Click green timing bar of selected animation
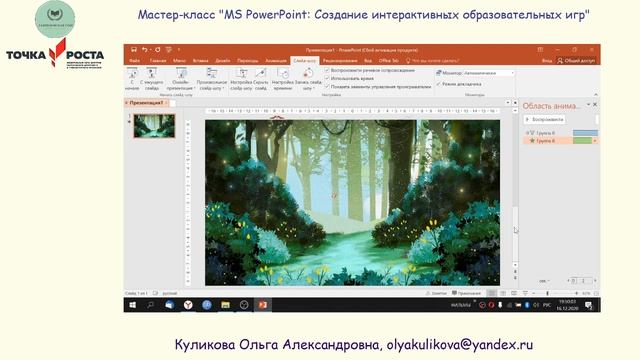640x360 pixels. [582, 141]
